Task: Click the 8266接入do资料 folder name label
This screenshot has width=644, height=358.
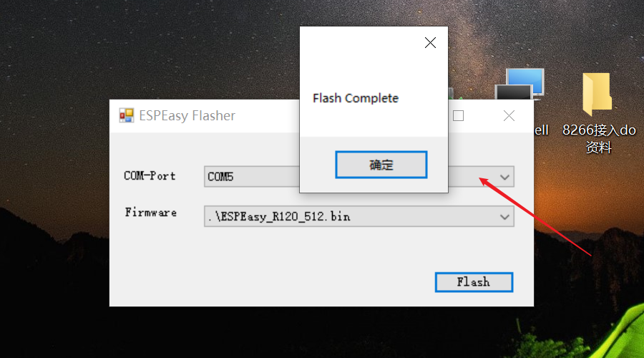Action: coord(599,138)
